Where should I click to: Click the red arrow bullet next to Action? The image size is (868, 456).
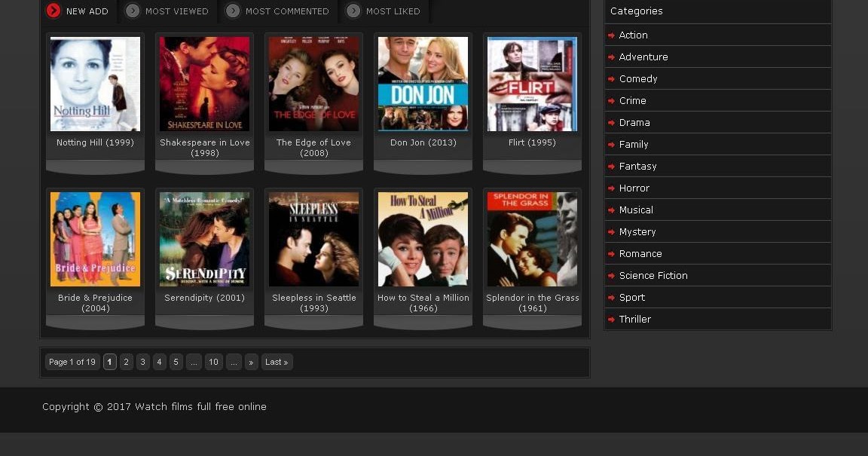pos(611,35)
